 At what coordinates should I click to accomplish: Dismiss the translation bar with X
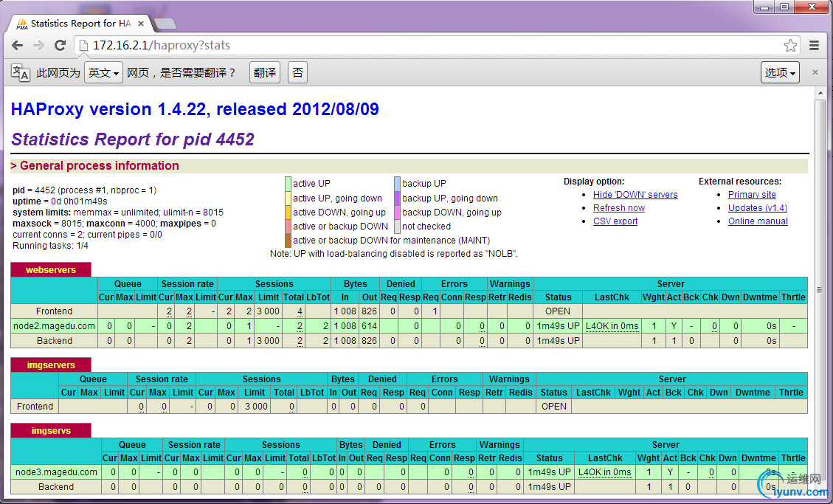pos(815,72)
